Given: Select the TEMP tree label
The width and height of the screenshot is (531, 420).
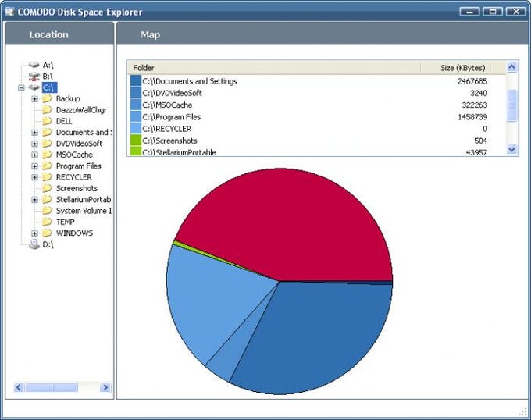Looking at the screenshot, I should 65,222.
